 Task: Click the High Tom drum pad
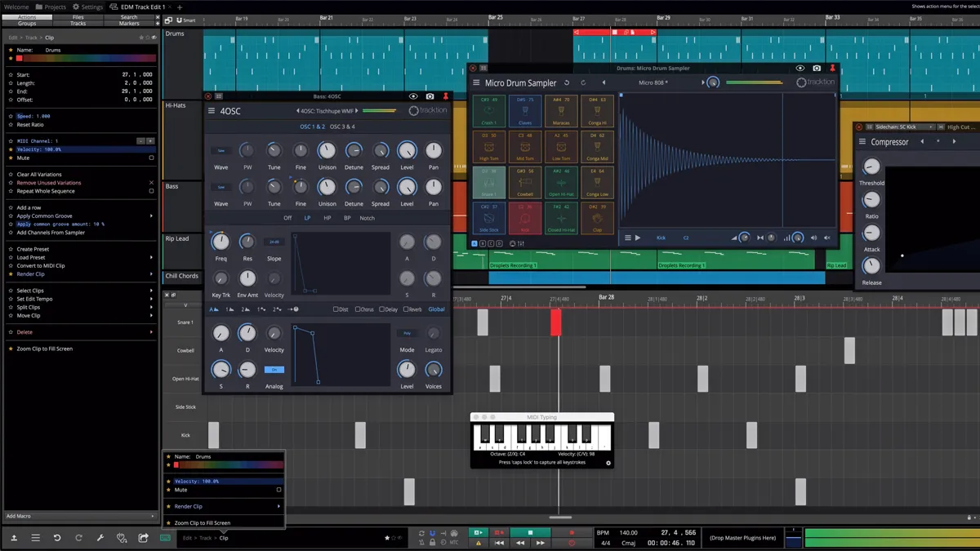click(x=488, y=147)
